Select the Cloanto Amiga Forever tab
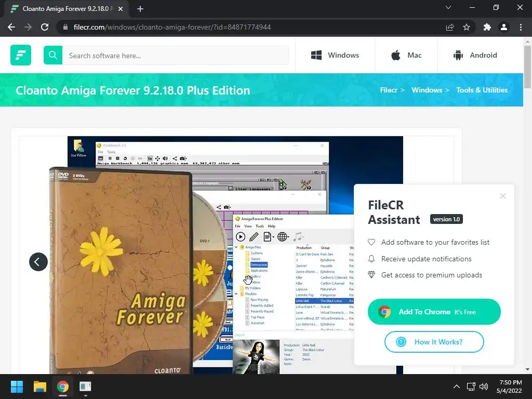The image size is (532, 399). [66, 9]
